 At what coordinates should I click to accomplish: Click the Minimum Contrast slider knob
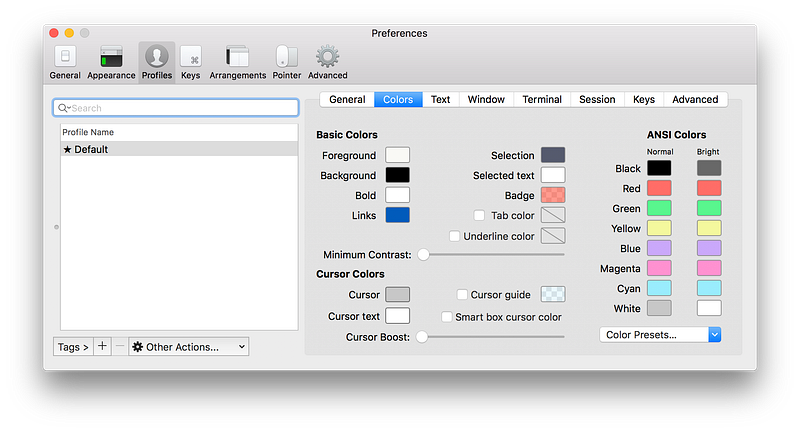tap(423, 255)
